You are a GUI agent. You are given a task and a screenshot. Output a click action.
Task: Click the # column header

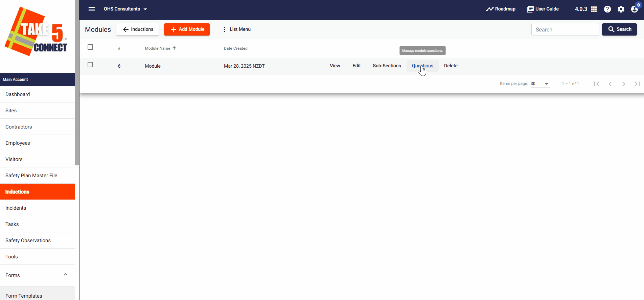119,48
